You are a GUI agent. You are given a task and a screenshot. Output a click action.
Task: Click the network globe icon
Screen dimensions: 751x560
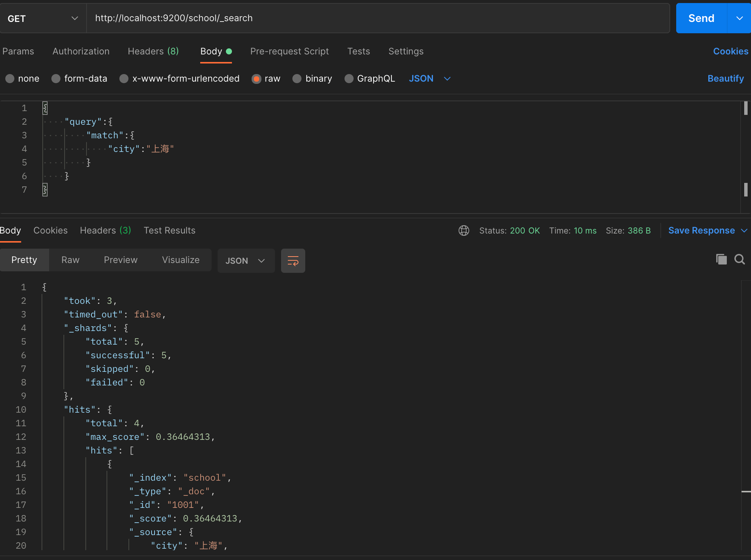464,230
